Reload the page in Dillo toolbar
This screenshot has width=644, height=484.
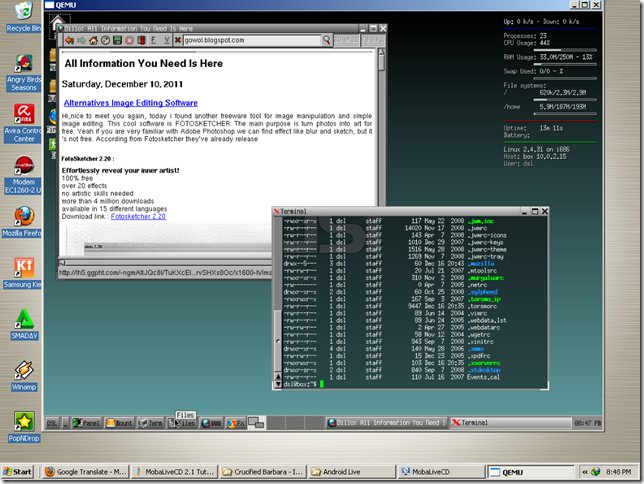pos(105,40)
